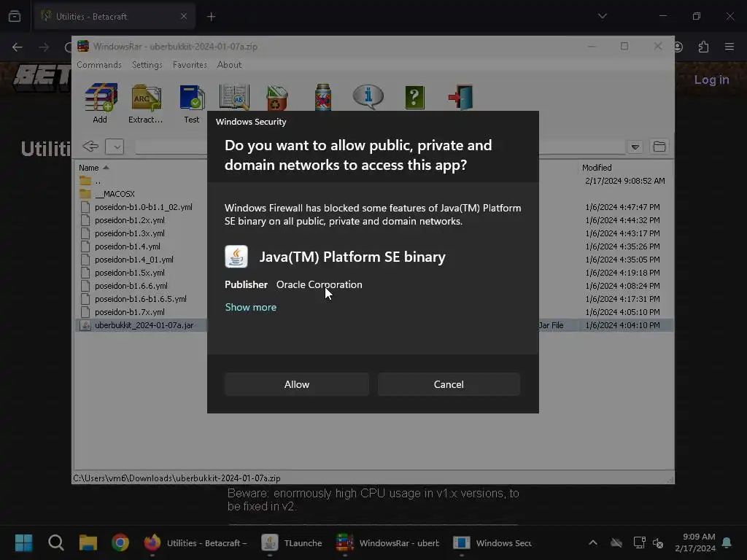Click the Oracle Corporation publisher text
Viewport: 747px width, 560px height.
point(320,284)
